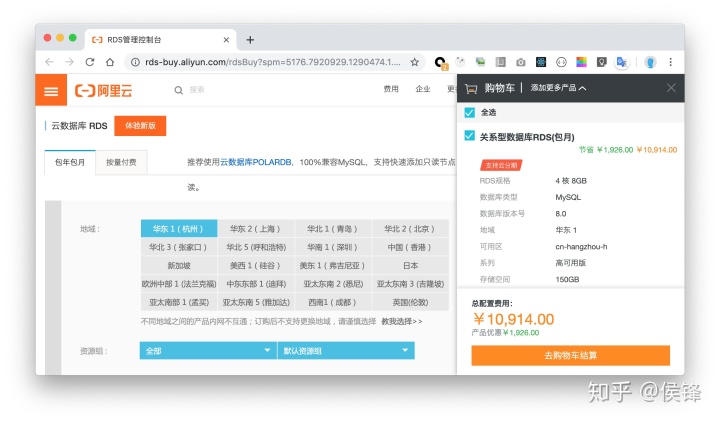The image size is (720, 422).
Task: Uncheck 关系型数据库RDS(包月) item
Action: tap(469, 136)
